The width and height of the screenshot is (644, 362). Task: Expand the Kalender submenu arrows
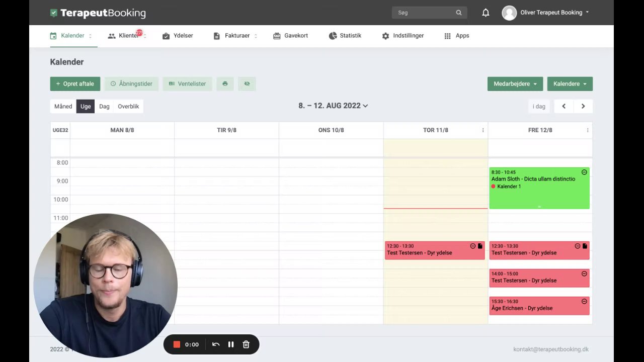91,36
